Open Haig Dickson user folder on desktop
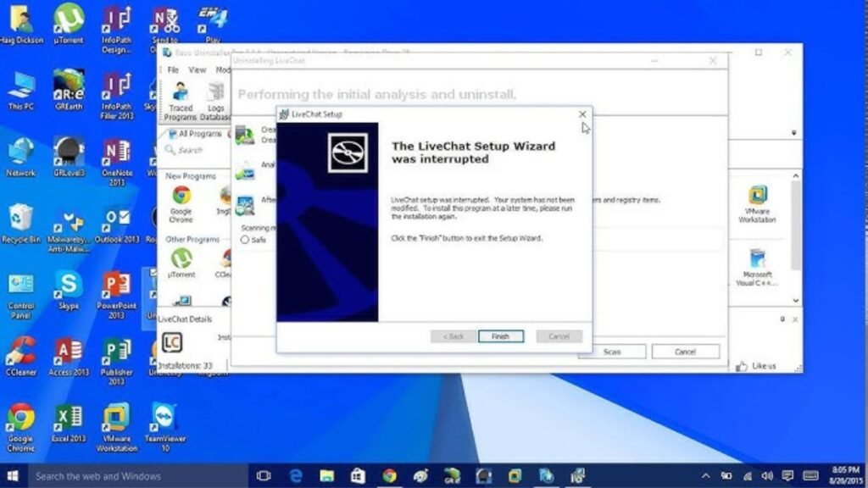868x488 pixels. [21, 24]
